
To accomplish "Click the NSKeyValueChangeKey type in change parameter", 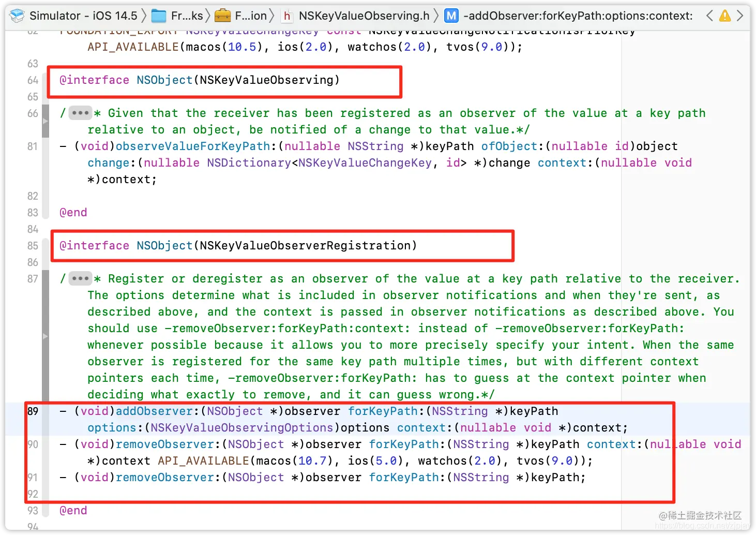I will (365, 162).
